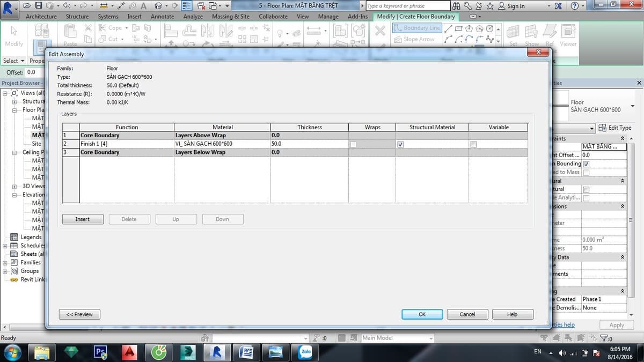The height and width of the screenshot is (362, 644).
Task: Open the Massing & Site ribbon tab
Action: [231, 17]
